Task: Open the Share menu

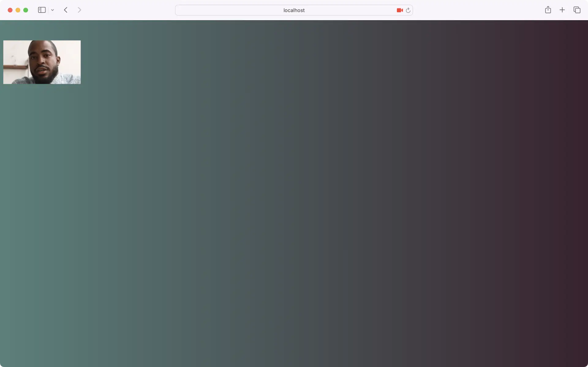Action: tap(548, 10)
